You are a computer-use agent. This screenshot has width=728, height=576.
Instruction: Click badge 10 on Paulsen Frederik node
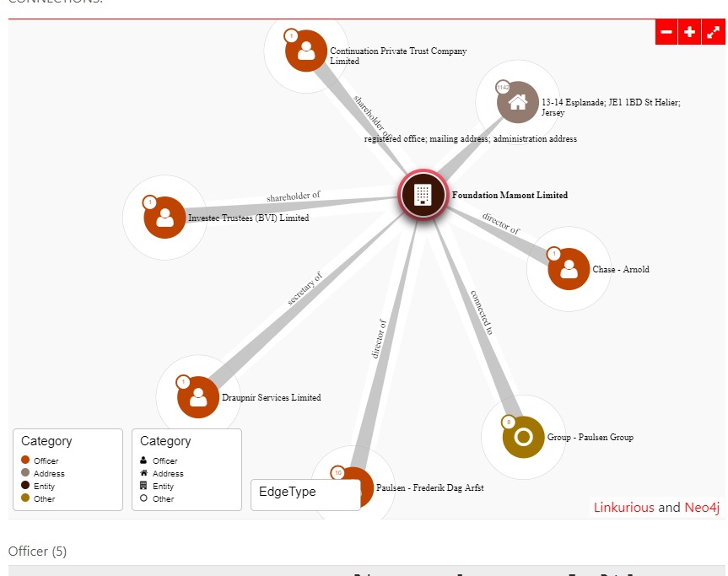click(x=338, y=473)
